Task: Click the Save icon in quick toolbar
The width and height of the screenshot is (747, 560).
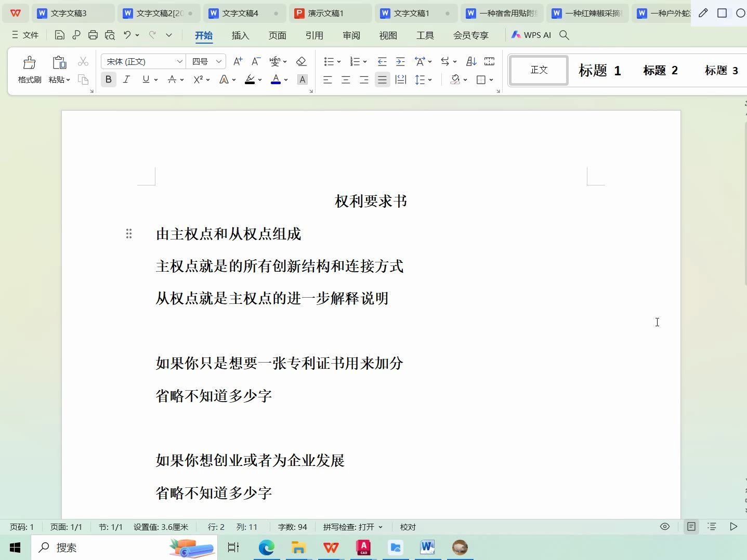Action: tap(59, 35)
